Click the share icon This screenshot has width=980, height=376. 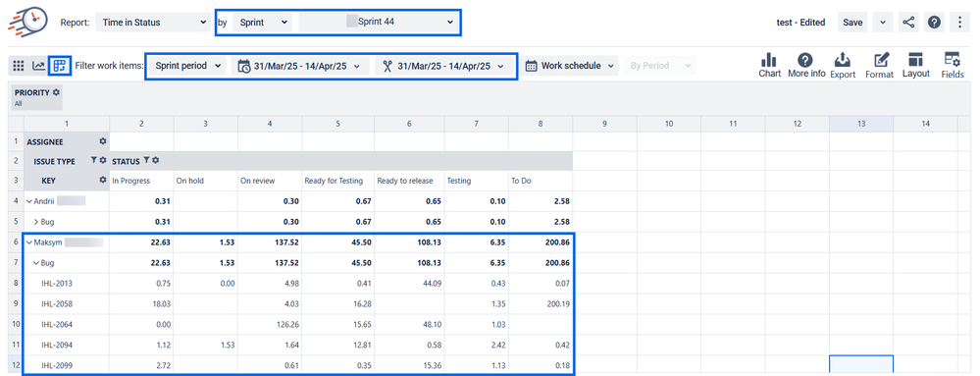(908, 22)
